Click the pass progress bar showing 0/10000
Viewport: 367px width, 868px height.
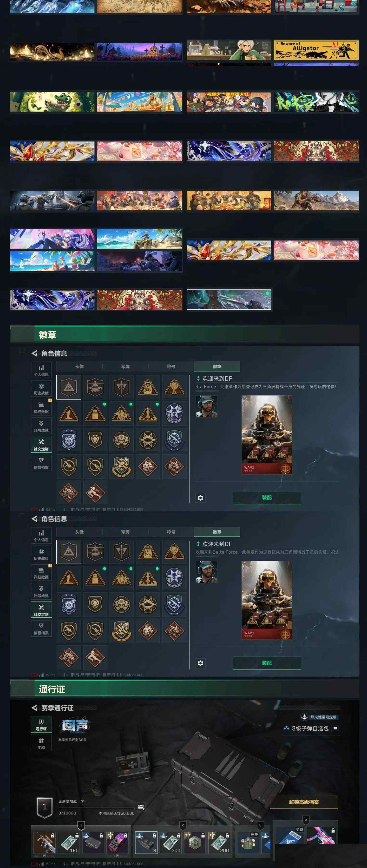click(x=97, y=808)
